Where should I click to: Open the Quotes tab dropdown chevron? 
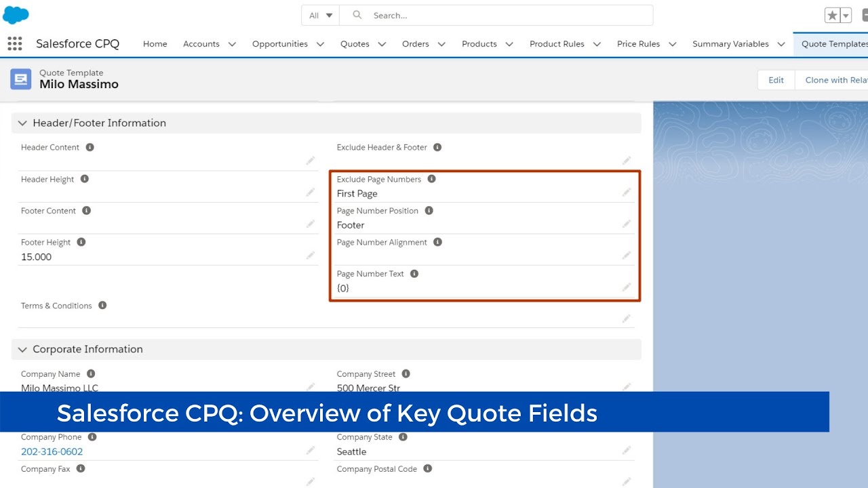tap(382, 44)
